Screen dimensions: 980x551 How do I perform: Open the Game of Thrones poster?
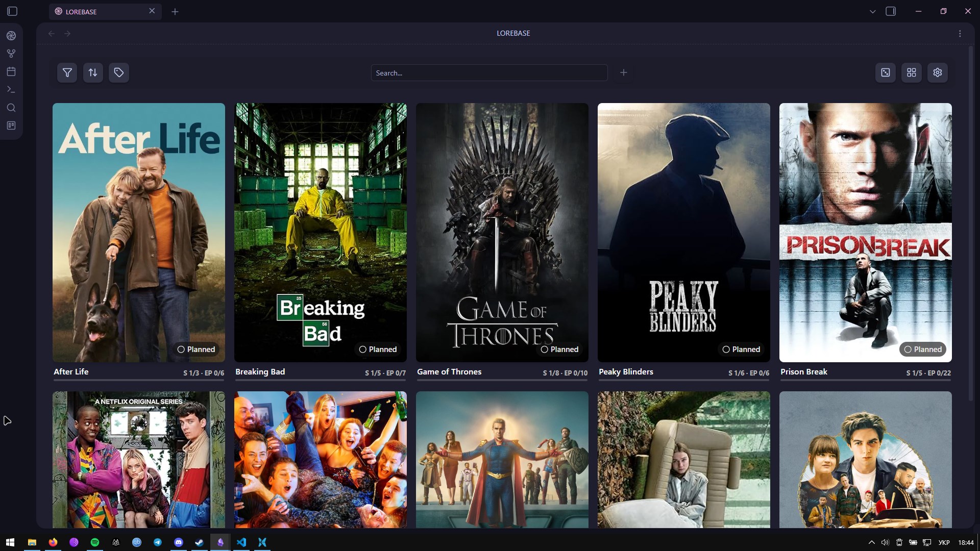click(x=502, y=233)
